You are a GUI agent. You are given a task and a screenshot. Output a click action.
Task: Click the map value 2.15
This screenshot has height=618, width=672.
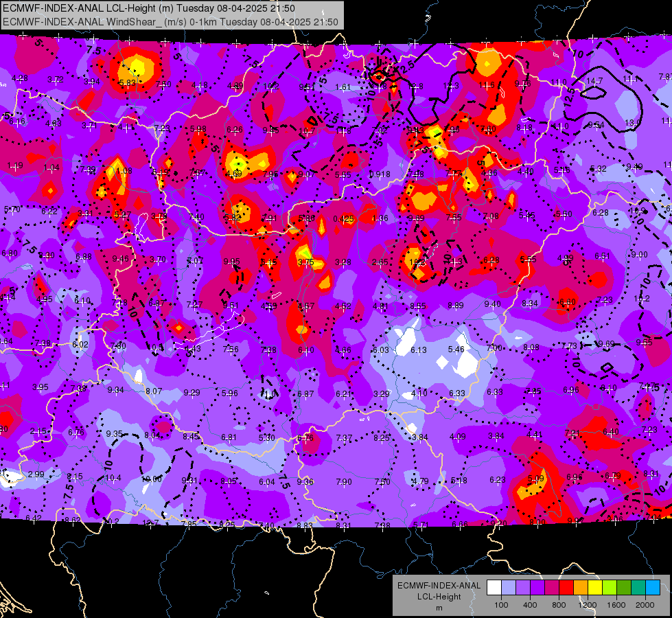tap(38, 431)
